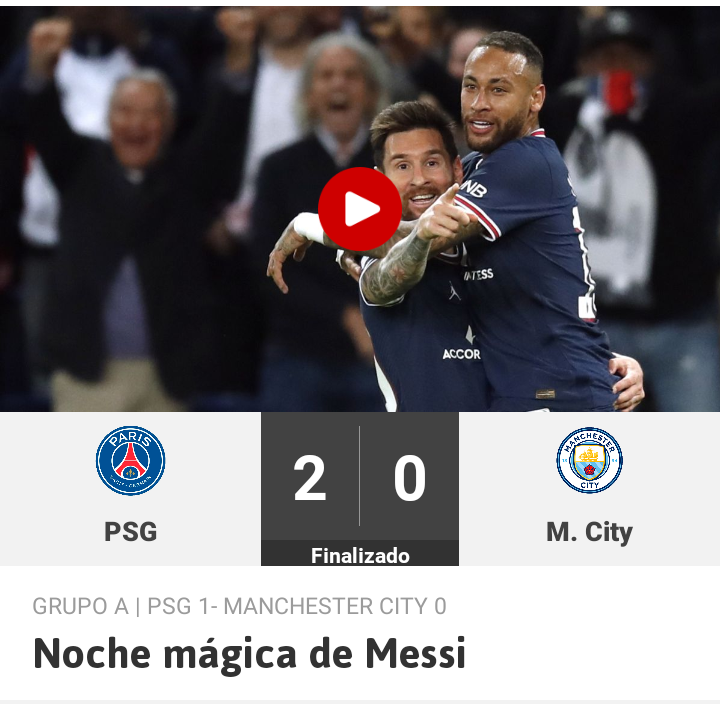
Task: Click MANCHESTER CITY 0 in the kicker line
Action: [x=335, y=606]
